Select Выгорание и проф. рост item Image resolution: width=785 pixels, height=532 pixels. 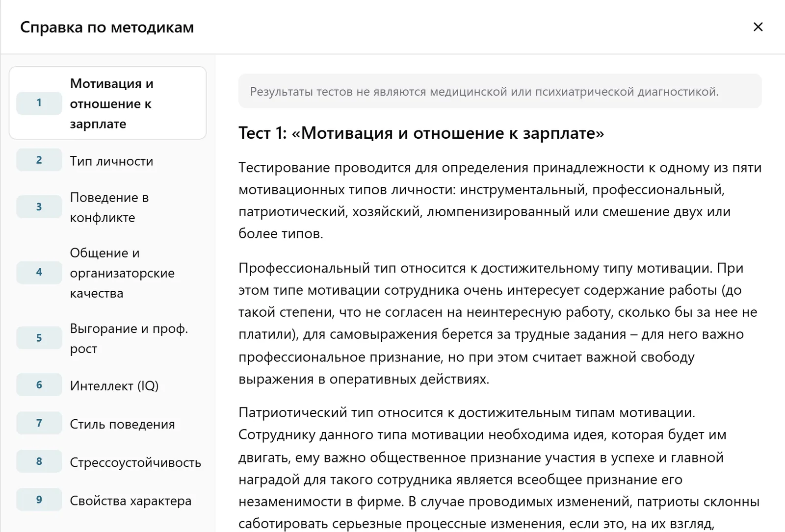(107, 338)
